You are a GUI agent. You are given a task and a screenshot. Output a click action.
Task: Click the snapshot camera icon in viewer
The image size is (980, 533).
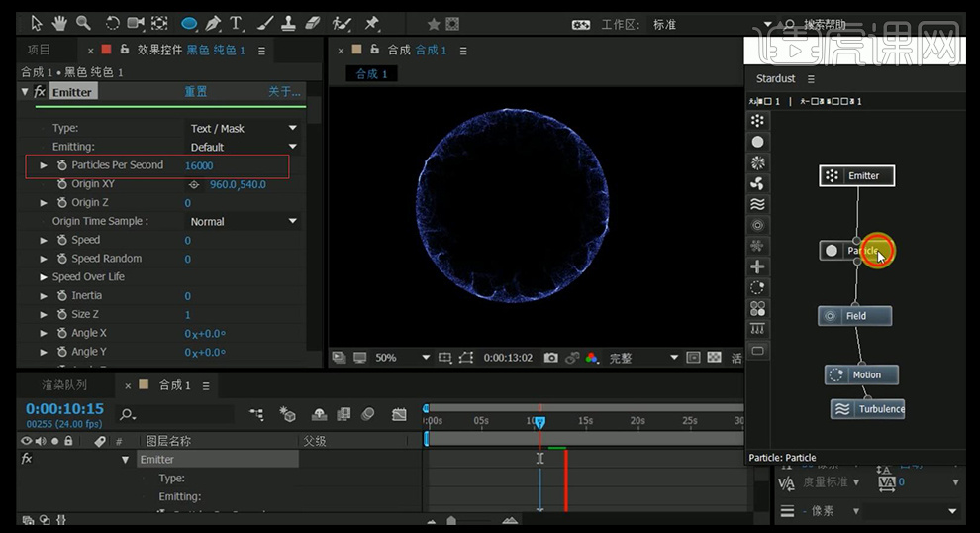point(551,358)
